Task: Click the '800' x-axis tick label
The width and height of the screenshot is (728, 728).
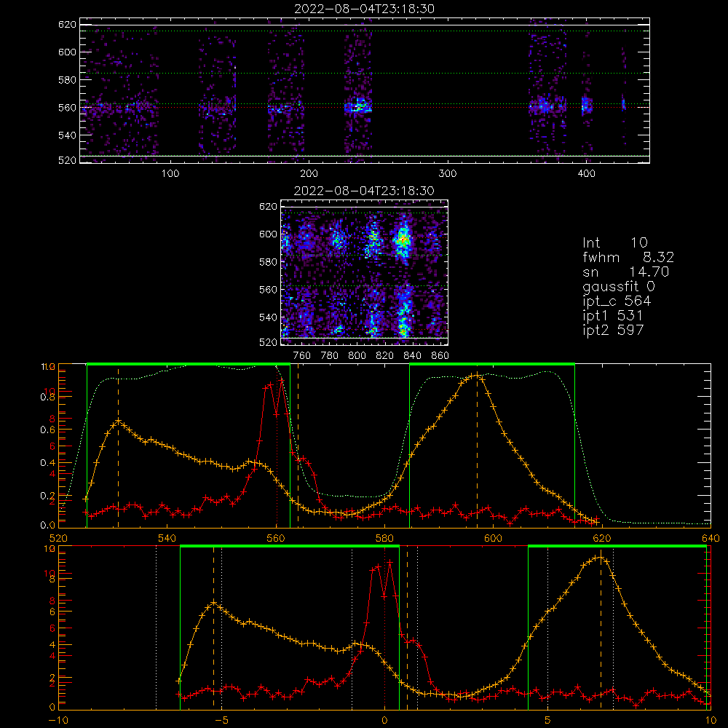Action: (357, 356)
